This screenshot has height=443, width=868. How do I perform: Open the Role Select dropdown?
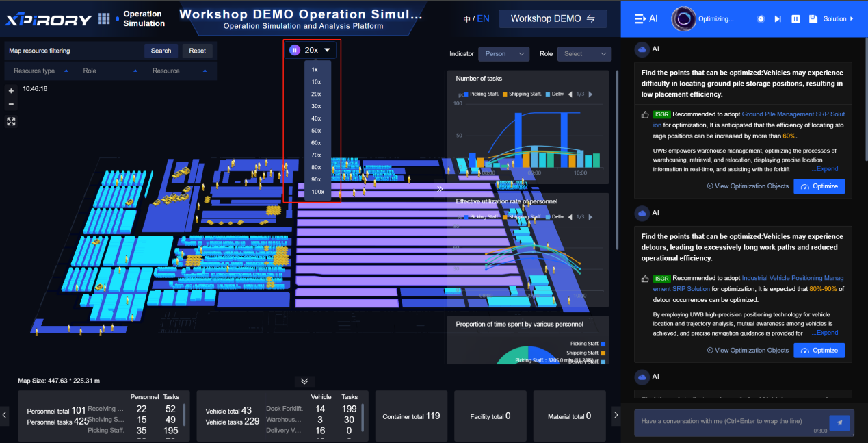click(x=583, y=54)
